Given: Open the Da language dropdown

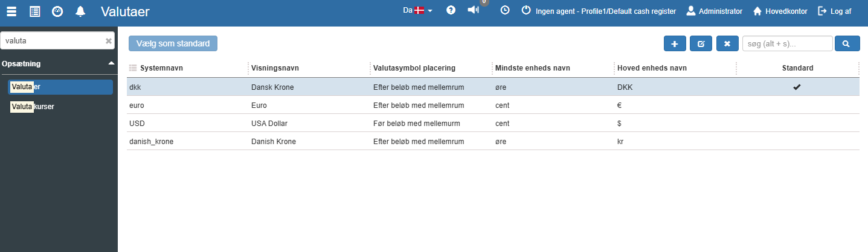Looking at the screenshot, I should [417, 10].
